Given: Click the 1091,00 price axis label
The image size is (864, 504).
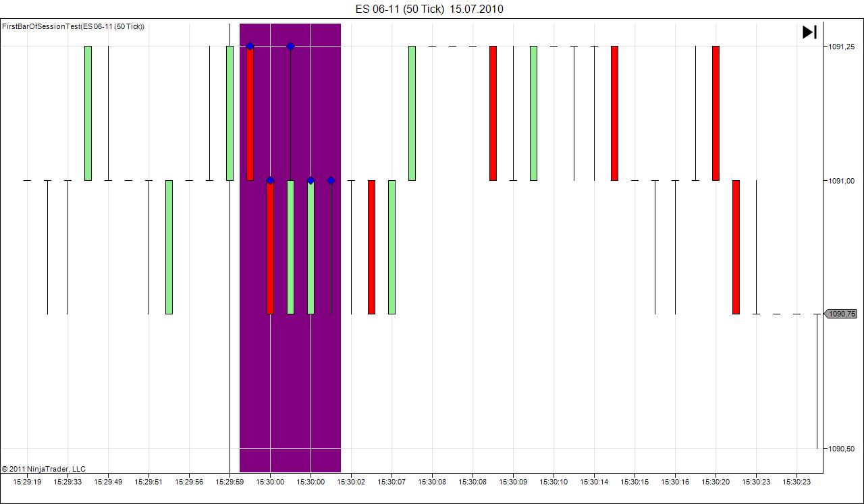Looking at the screenshot, I should tap(842, 181).
